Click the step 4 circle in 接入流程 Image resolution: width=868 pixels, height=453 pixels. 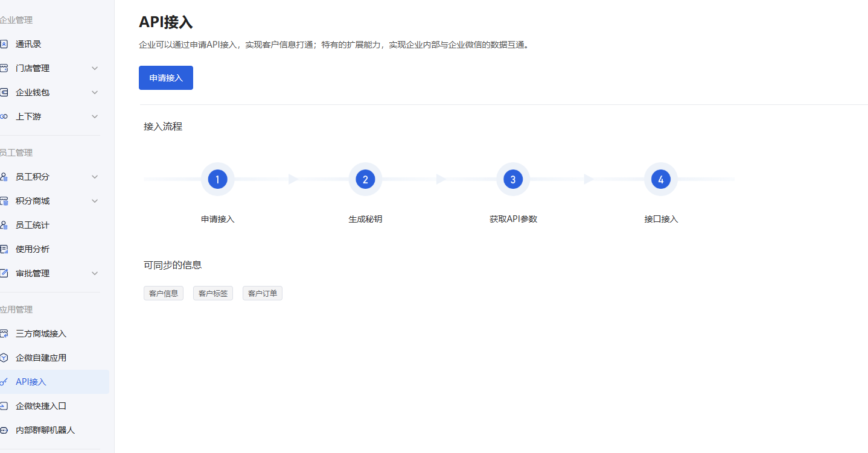tap(661, 179)
